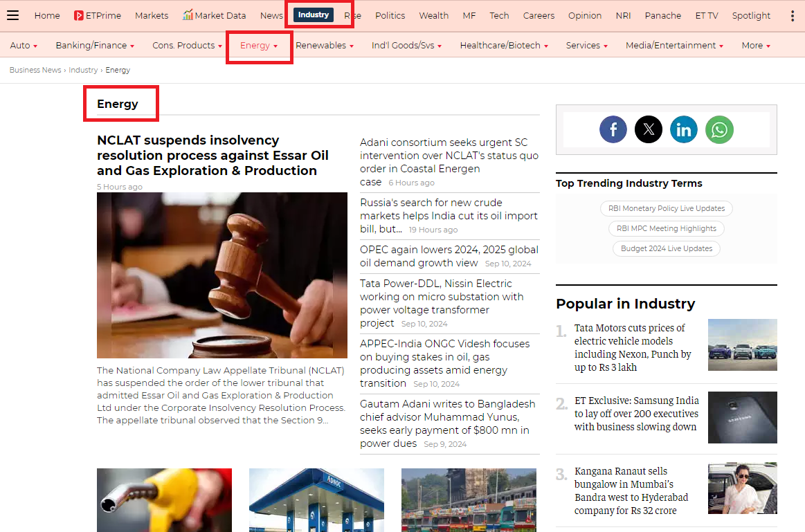This screenshot has width=805, height=532.
Task: Click RBI Monetary Policy Live Updates tag
Action: tap(666, 208)
